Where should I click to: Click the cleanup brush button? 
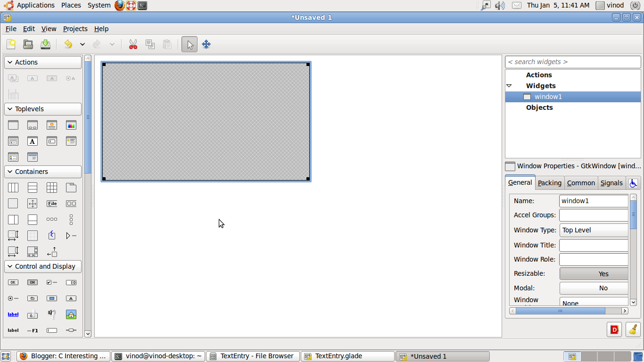point(633,329)
